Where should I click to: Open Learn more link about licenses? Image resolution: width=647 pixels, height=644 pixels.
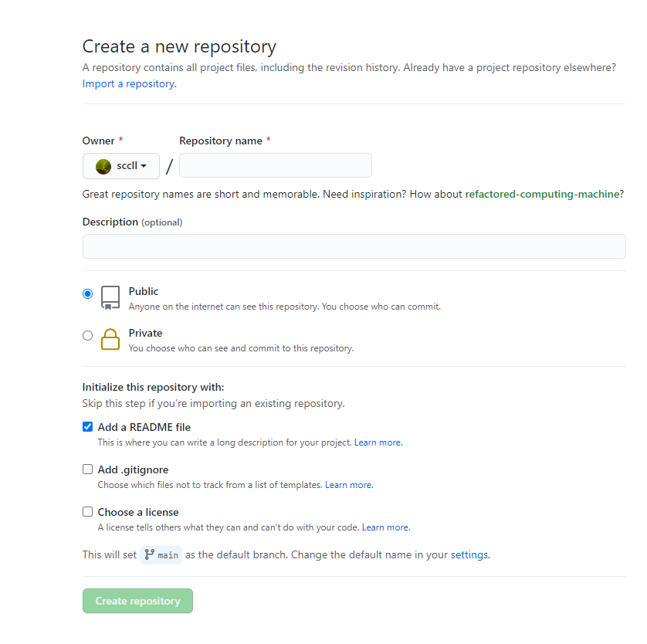[x=385, y=527]
